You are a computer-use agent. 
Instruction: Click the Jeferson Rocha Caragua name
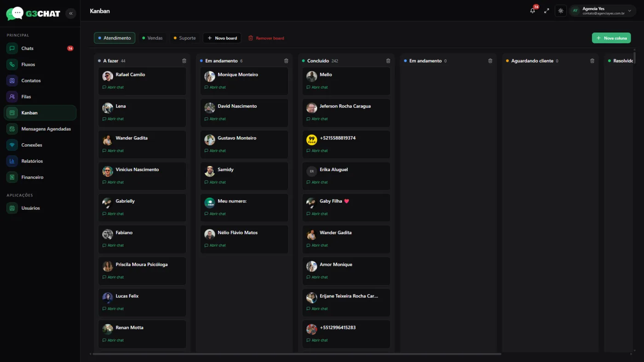point(345,106)
